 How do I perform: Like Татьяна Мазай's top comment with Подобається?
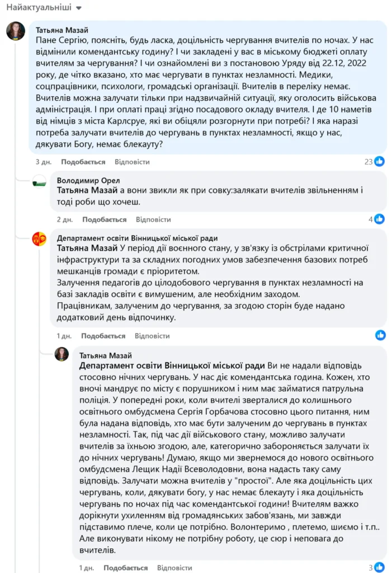pos(83,162)
